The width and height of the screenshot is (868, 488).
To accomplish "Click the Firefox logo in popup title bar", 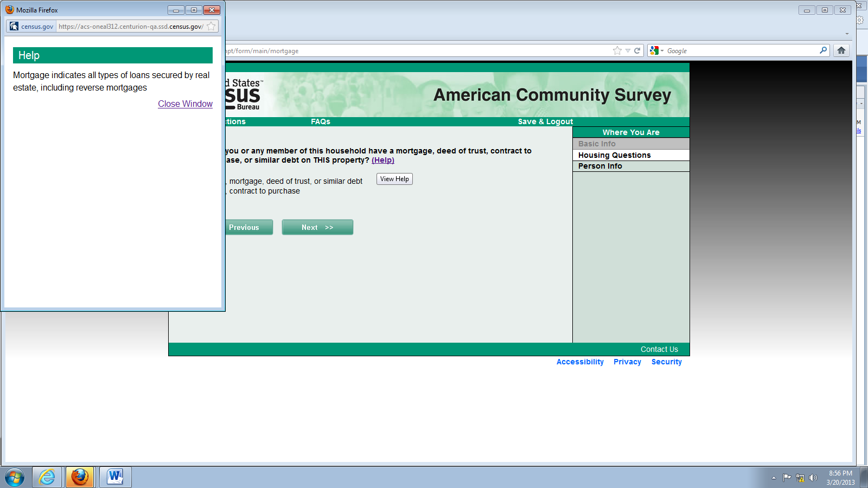I will 10,10.
